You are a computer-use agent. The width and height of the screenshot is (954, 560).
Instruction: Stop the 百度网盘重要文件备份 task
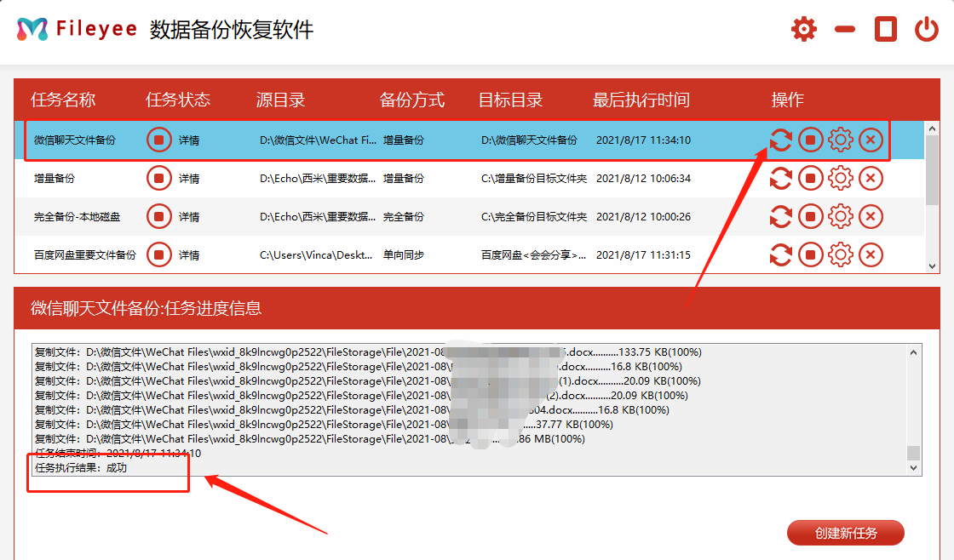810,254
